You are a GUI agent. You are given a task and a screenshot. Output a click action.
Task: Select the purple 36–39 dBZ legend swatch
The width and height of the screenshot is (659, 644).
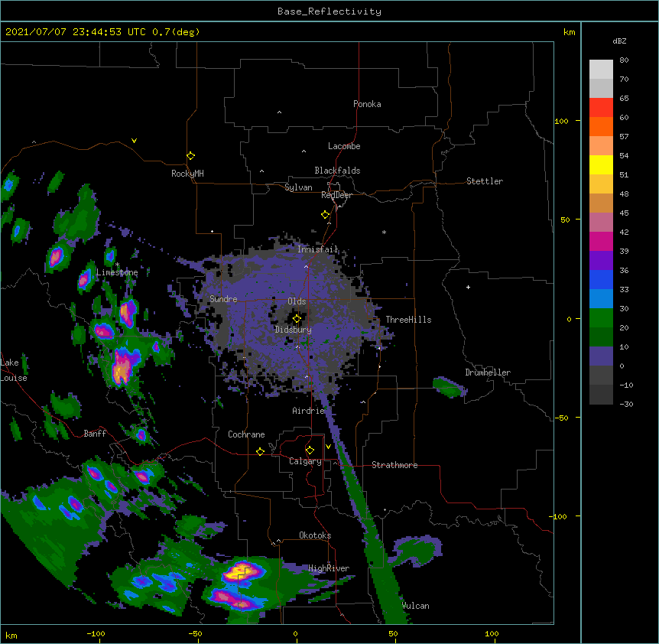[x=601, y=261]
